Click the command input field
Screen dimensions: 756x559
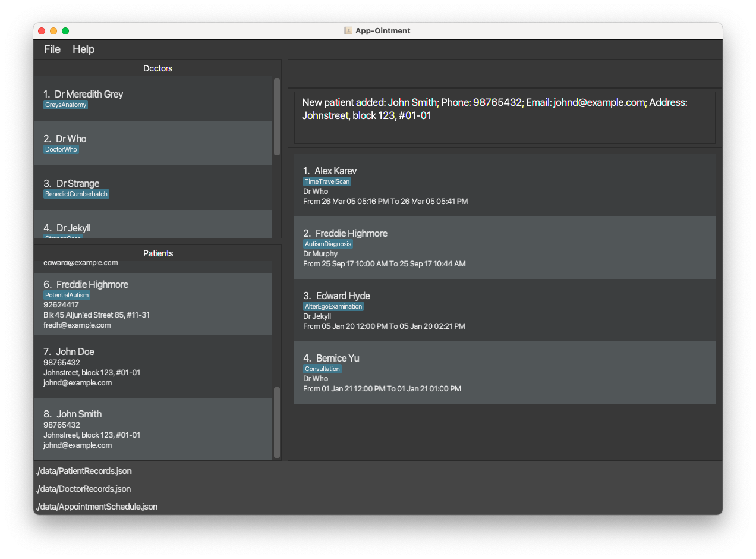pos(505,76)
